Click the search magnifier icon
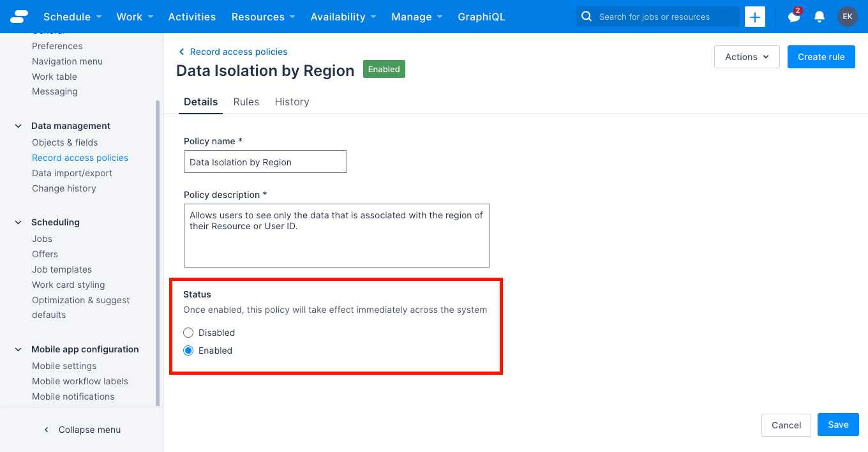Viewport: 868px width, 452px height. (x=586, y=17)
